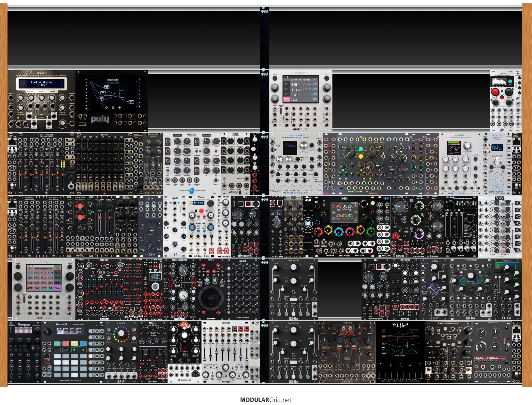Image resolution: width=532 pixels, height=405 pixels.
Task: Select the LOOP cell on the fxbox screen
Action: [37, 283]
